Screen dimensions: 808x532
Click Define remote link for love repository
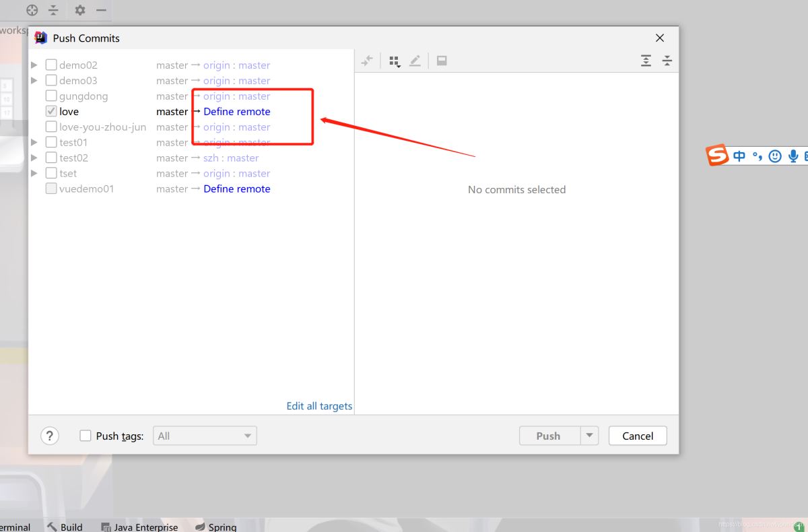237,112
